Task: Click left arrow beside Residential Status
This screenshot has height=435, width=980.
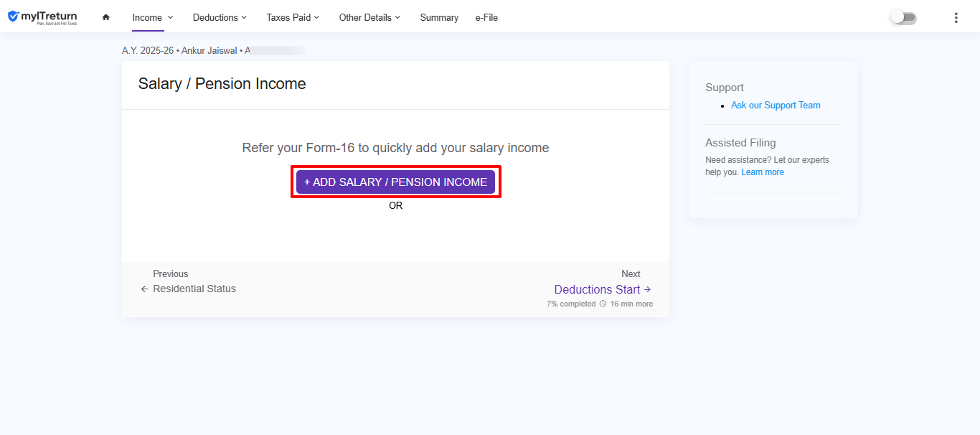Action: (144, 289)
